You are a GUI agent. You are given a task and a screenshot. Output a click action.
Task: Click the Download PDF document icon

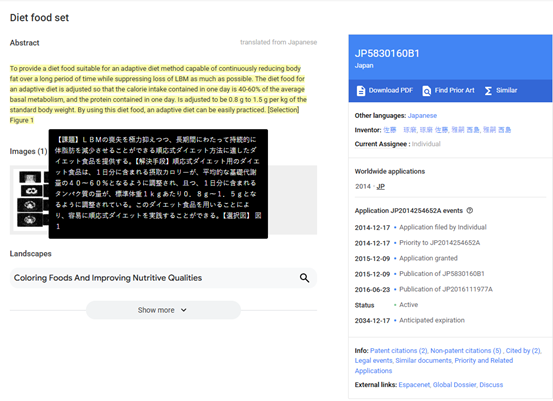coord(361,91)
